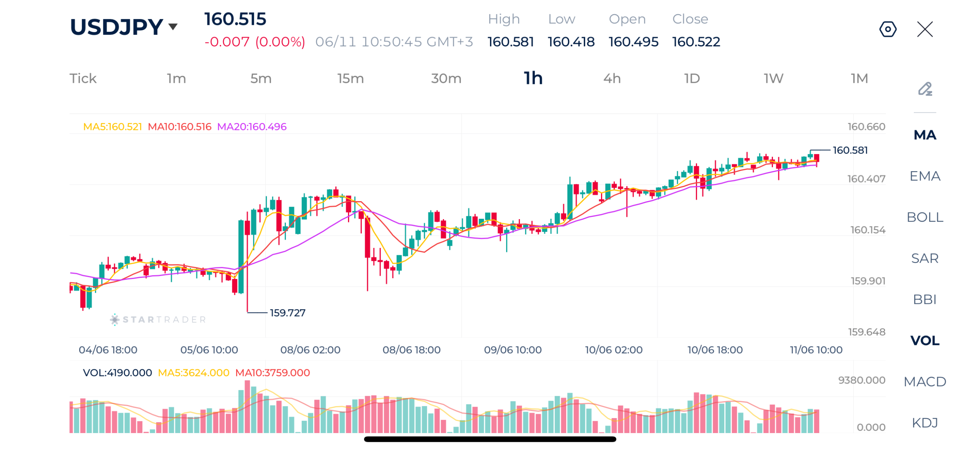Open the chart settings hexagon icon
Image resolution: width=980 pixels, height=451 pixels.
(887, 29)
